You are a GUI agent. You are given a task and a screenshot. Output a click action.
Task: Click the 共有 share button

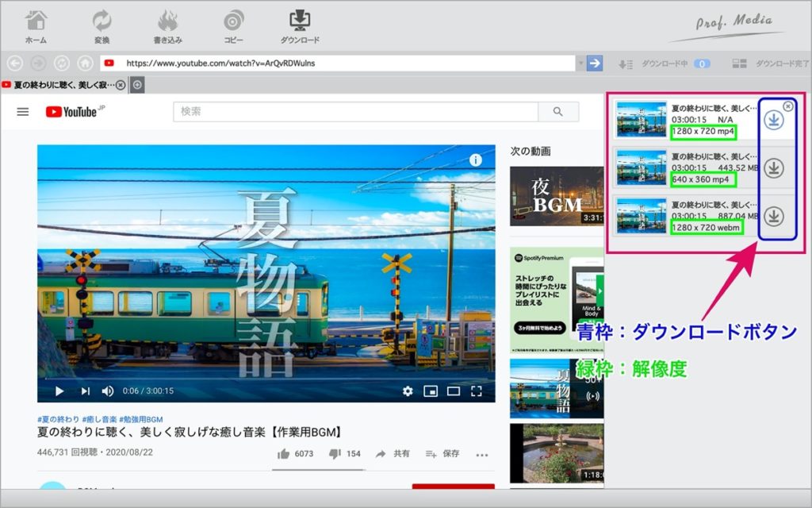(x=393, y=453)
